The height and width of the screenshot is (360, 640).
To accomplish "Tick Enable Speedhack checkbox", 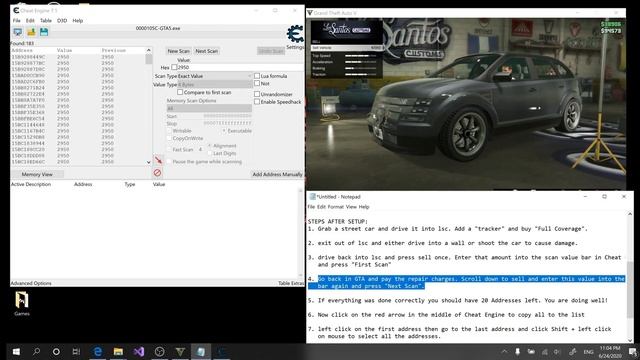I will pyautogui.click(x=257, y=102).
